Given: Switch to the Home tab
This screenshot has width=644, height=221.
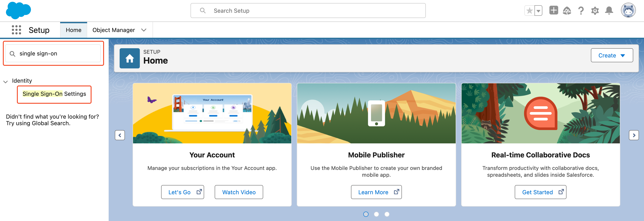Looking at the screenshot, I should point(74,30).
